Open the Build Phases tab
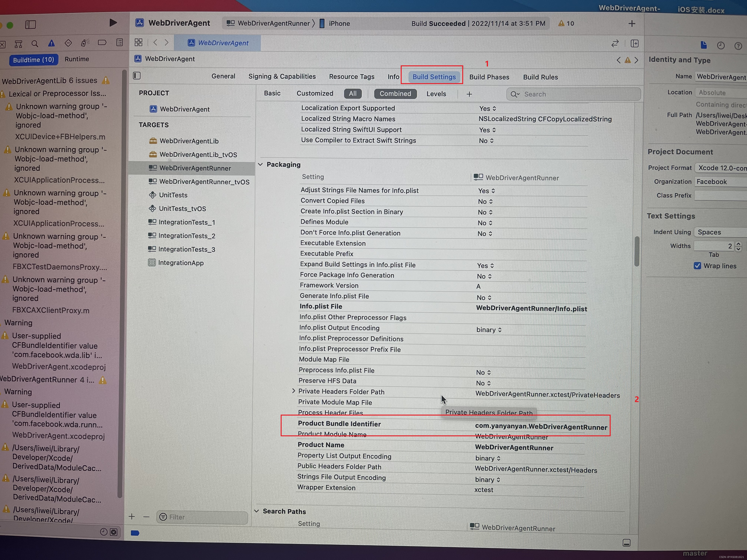Image resolution: width=747 pixels, height=560 pixels. click(x=489, y=77)
